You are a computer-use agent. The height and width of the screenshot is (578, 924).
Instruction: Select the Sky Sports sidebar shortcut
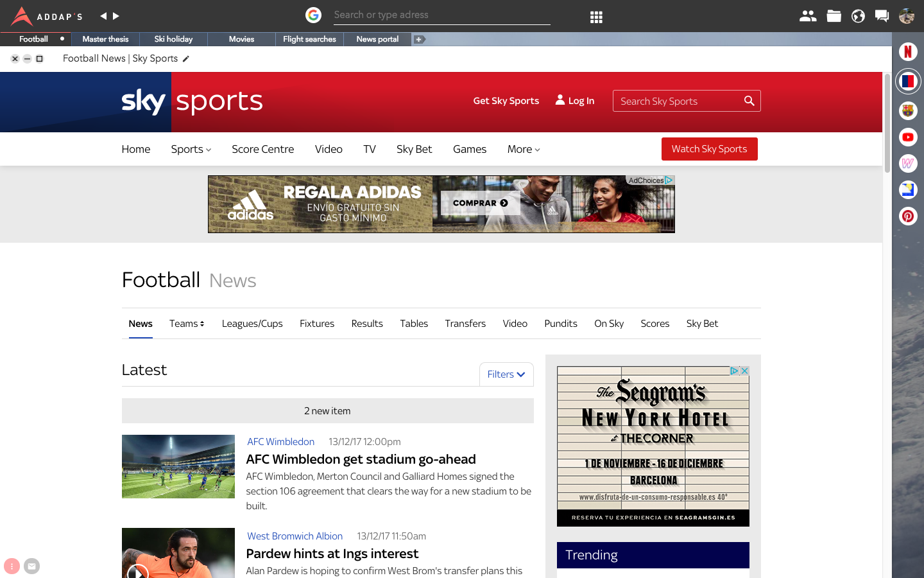tap(907, 81)
